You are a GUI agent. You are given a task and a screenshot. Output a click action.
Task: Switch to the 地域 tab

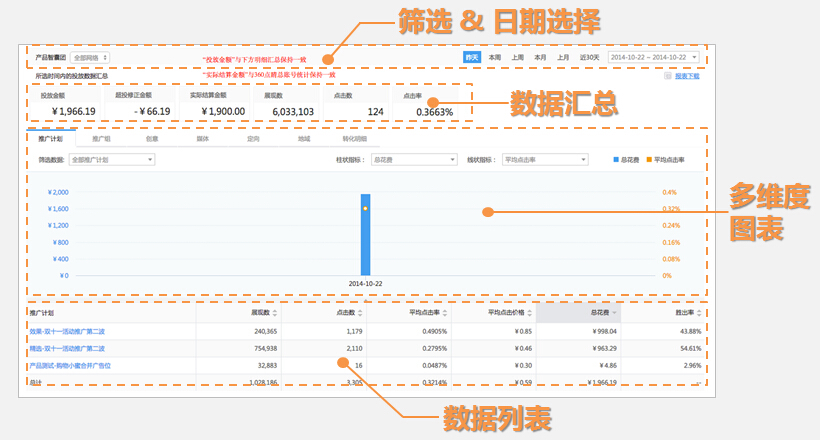tap(304, 139)
